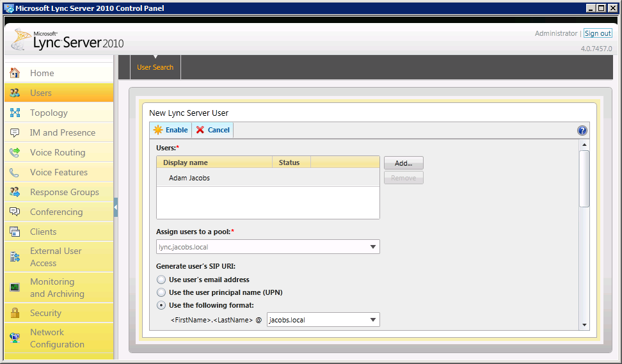Click the Voice Features handset icon
This screenshot has width=622, height=364.
point(15,172)
